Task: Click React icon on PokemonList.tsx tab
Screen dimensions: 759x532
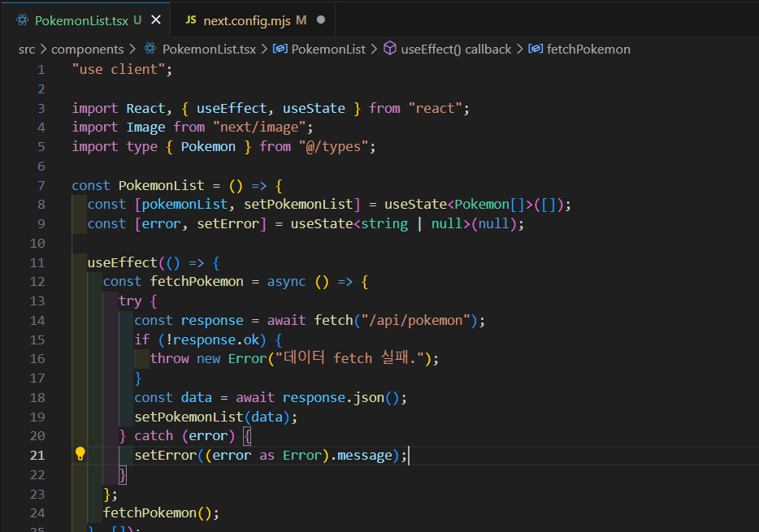Action: (22, 19)
